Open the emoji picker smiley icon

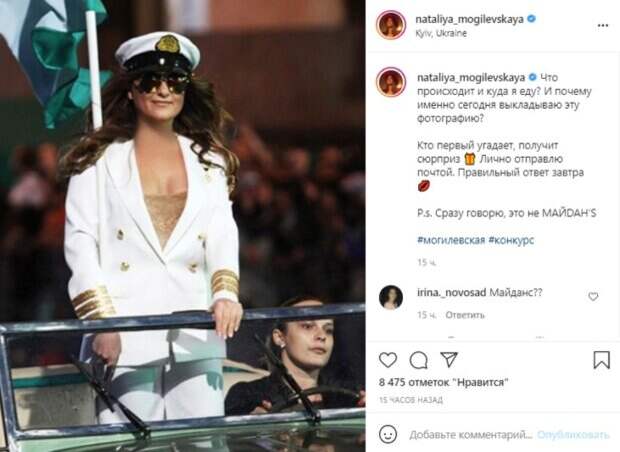(388, 434)
